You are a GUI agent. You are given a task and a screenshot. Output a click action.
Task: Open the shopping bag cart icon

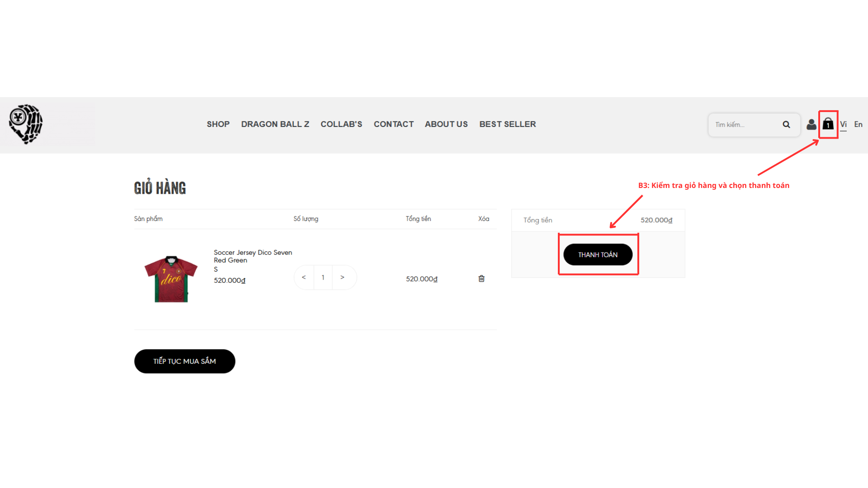point(828,124)
